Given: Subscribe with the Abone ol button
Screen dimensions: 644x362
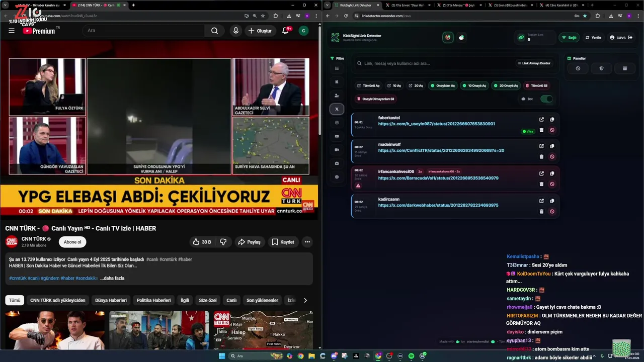Looking at the screenshot, I should (72, 242).
